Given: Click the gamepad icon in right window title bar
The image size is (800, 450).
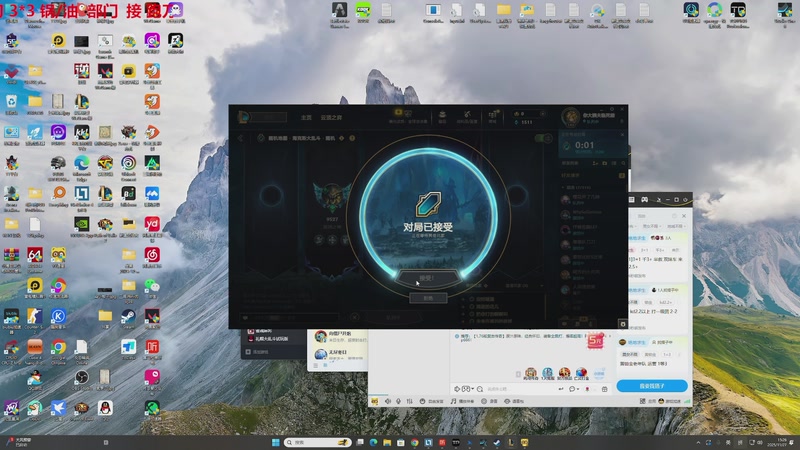Looking at the screenshot, I should 644,199.
